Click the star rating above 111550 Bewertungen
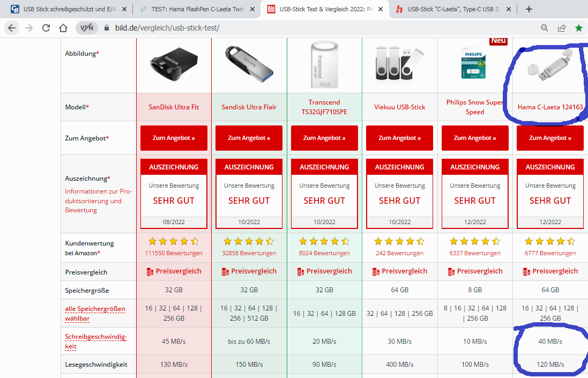The image size is (588, 378). pos(174,241)
